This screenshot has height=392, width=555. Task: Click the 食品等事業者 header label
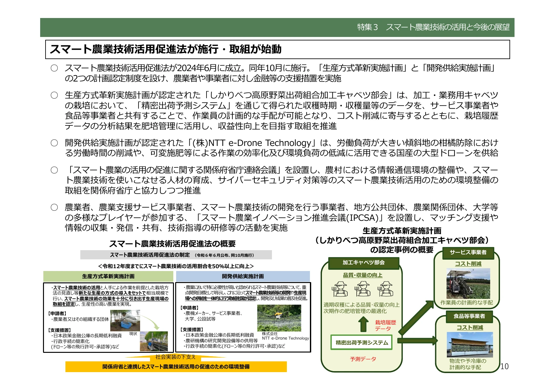469,316
